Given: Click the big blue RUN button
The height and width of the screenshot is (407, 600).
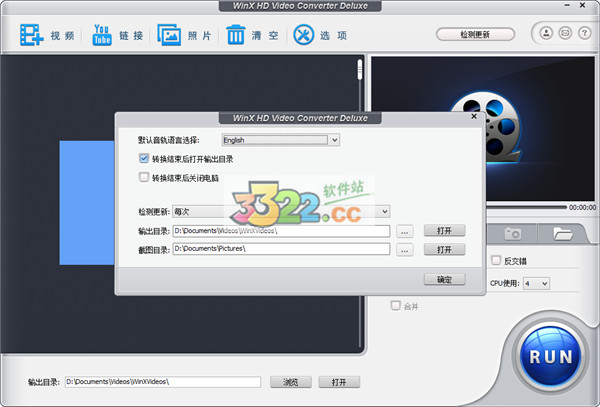Looking at the screenshot, I should click(x=550, y=356).
